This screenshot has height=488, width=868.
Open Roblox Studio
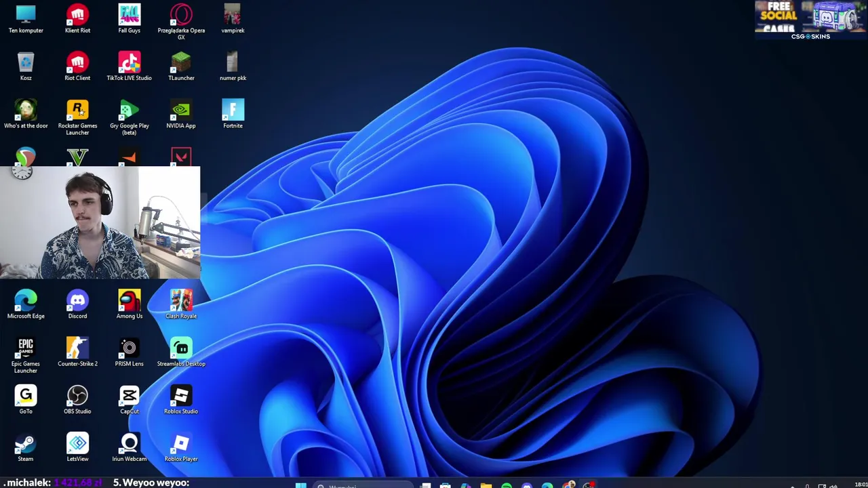(181, 400)
